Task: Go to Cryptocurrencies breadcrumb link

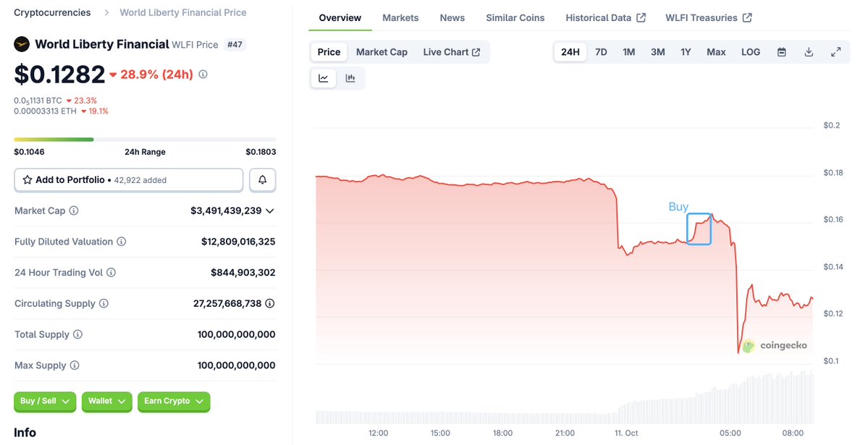Action: 52,12
